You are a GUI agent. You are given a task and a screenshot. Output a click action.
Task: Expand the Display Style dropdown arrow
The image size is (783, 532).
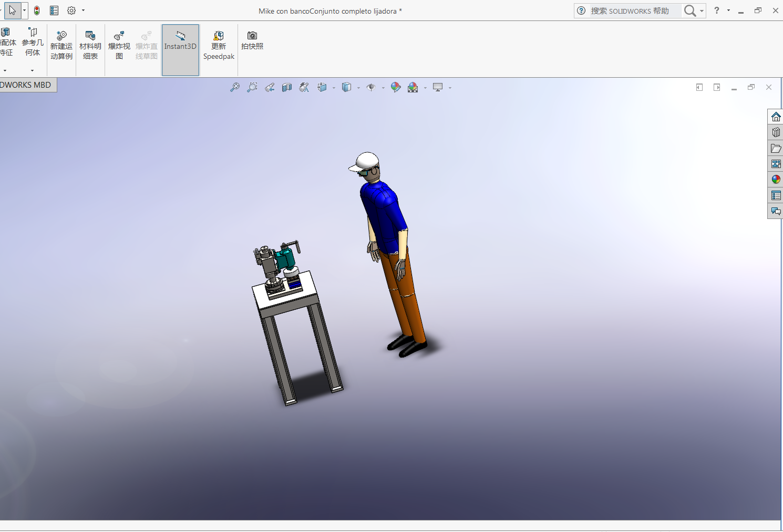point(358,88)
